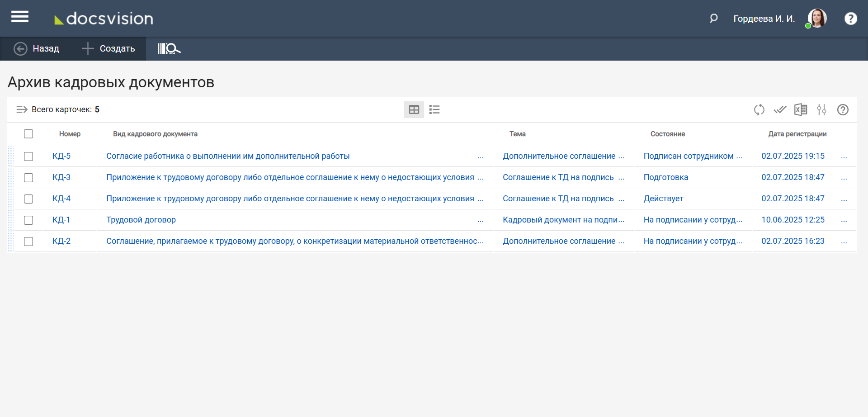Open table settings sliders icon
This screenshot has width=868, height=417.
tap(821, 109)
